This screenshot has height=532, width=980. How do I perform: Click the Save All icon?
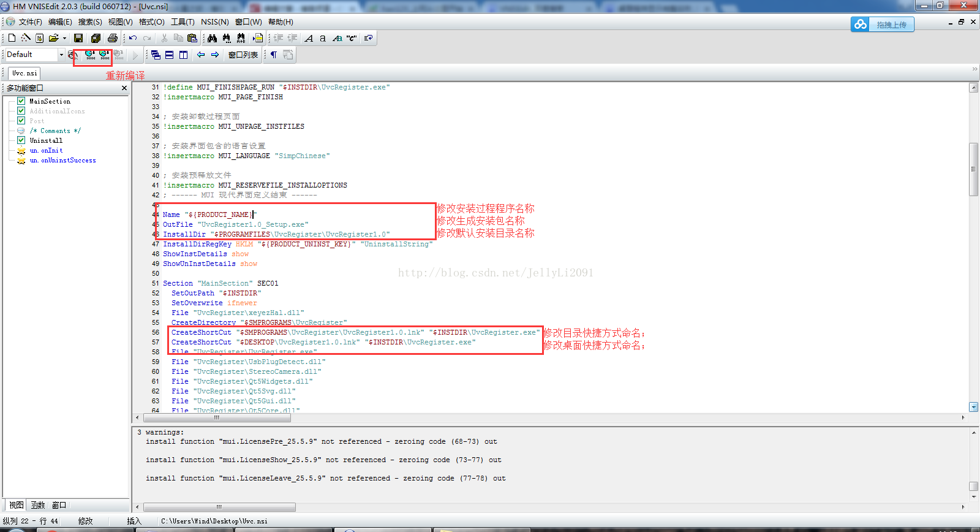tap(96, 38)
